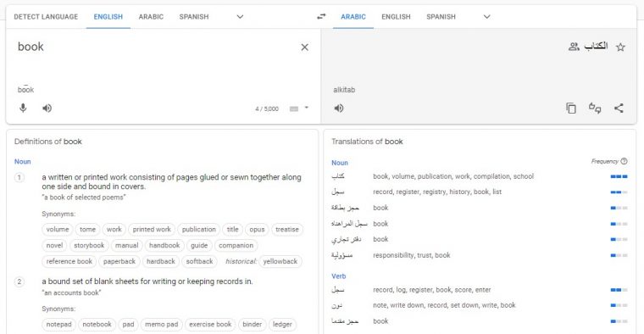Image resolution: width=644 pixels, height=334 pixels.
Task: Expand more target languages chevron
Action: tap(486, 17)
